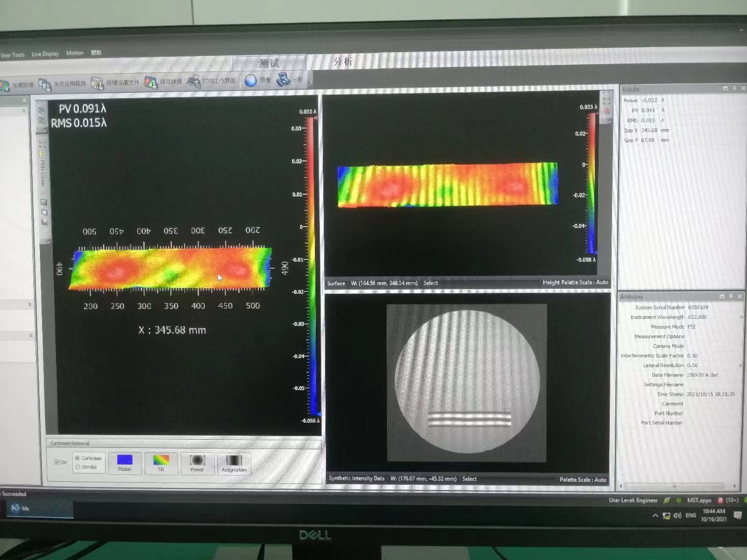This screenshot has width=747, height=560.
Task: Click the left plot's height color scale bar
Action: tap(313, 266)
